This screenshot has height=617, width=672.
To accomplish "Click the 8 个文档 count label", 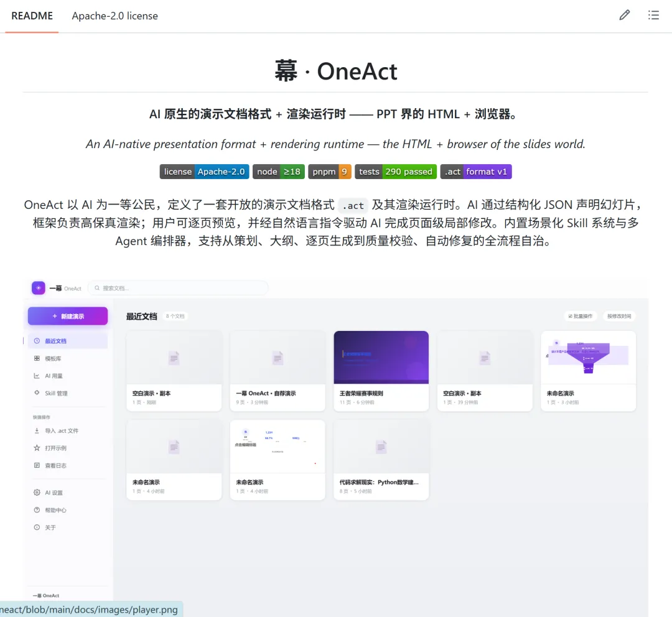I will [x=175, y=316].
